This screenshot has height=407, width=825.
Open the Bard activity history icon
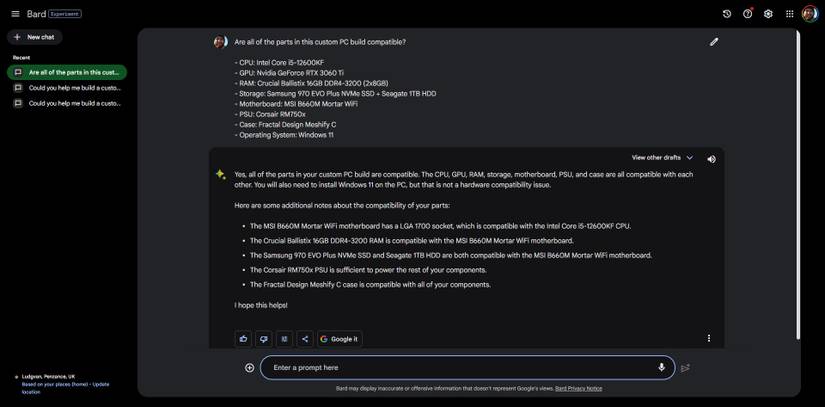click(x=727, y=14)
